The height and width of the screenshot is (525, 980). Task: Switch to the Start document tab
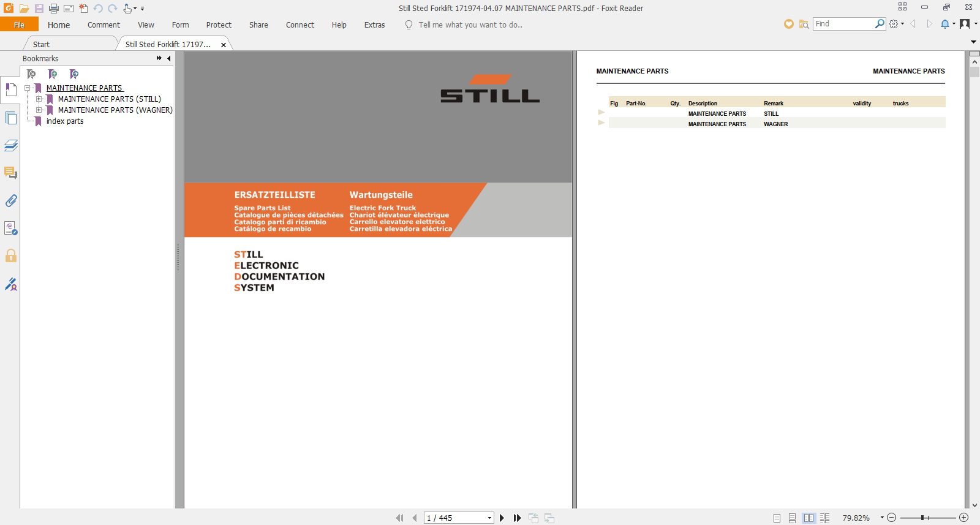tap(41, 44)
